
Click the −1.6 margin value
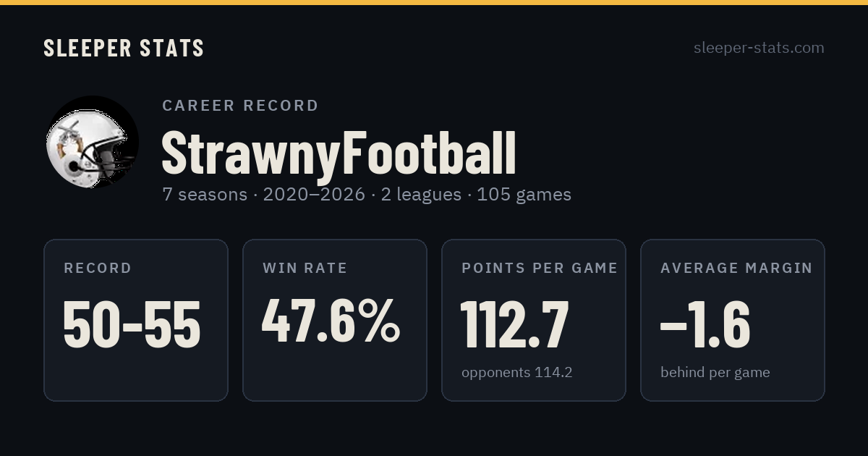(x=705, y=325)
